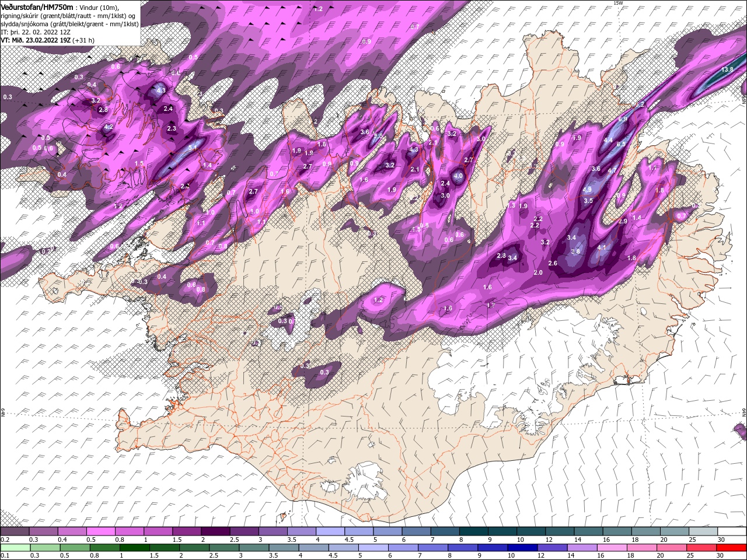This screenshot has height=560, width=747.
Task: Click the dark teal snow legend swatch after 8
Action: [x=473, y=531]
